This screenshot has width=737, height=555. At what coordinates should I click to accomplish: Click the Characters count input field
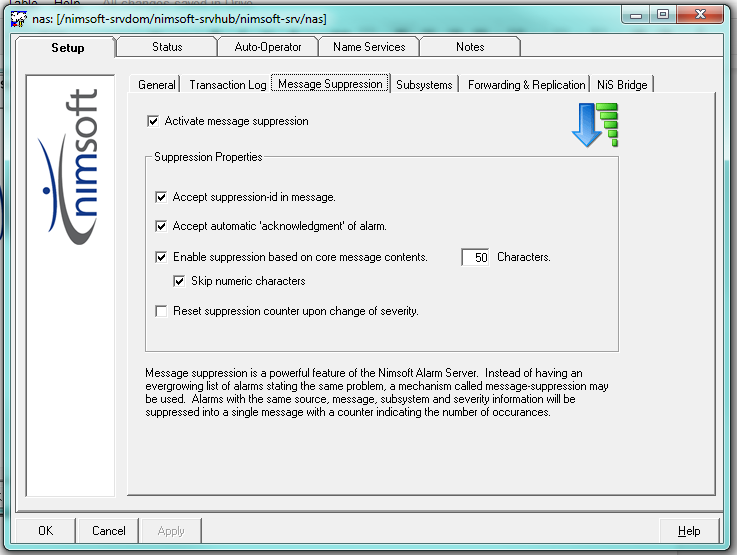click(475, 258)
